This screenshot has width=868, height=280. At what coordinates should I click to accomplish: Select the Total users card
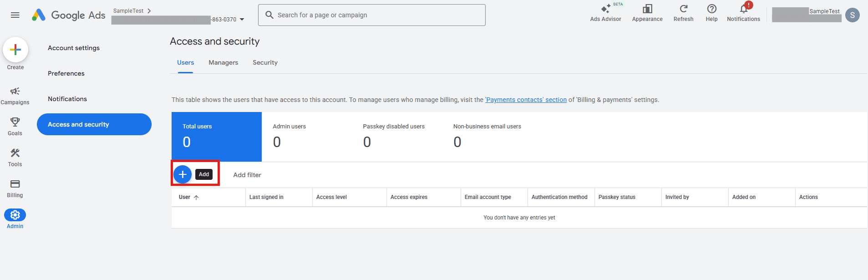(x=217, y=137)
